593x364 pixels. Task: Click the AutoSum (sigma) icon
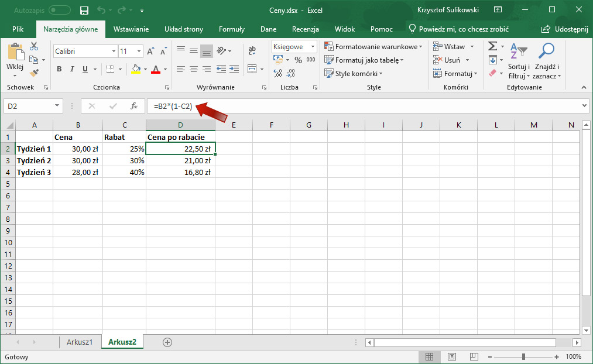click(x=493, y=46)
